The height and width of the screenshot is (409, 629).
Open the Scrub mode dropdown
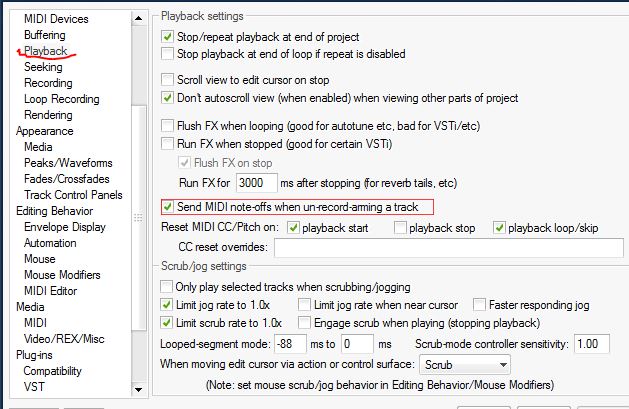coord(465,365)
